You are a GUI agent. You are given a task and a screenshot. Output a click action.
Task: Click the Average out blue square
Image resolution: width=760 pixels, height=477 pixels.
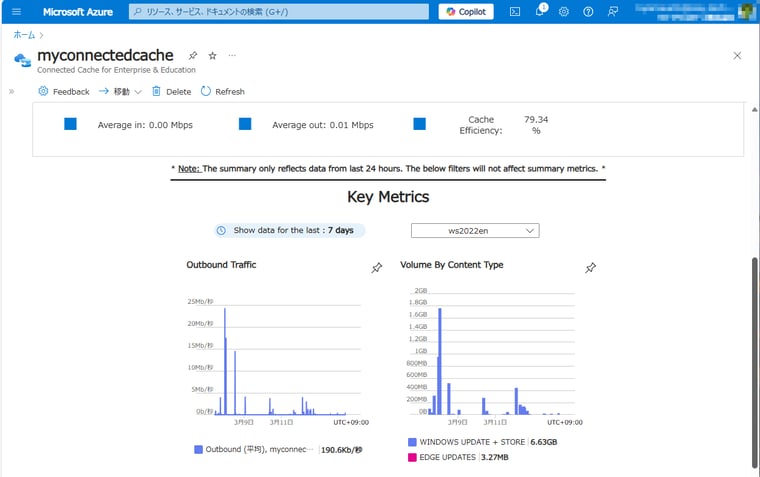tap(245, 124)
